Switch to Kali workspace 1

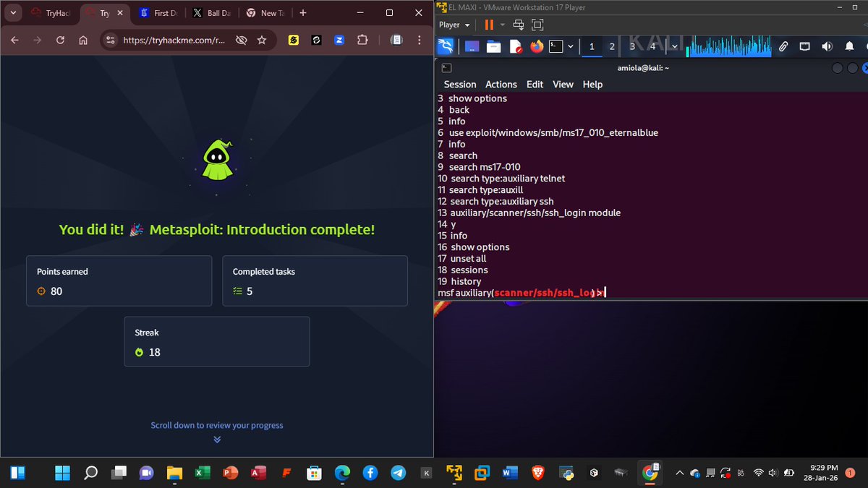[x=592, y=46]
